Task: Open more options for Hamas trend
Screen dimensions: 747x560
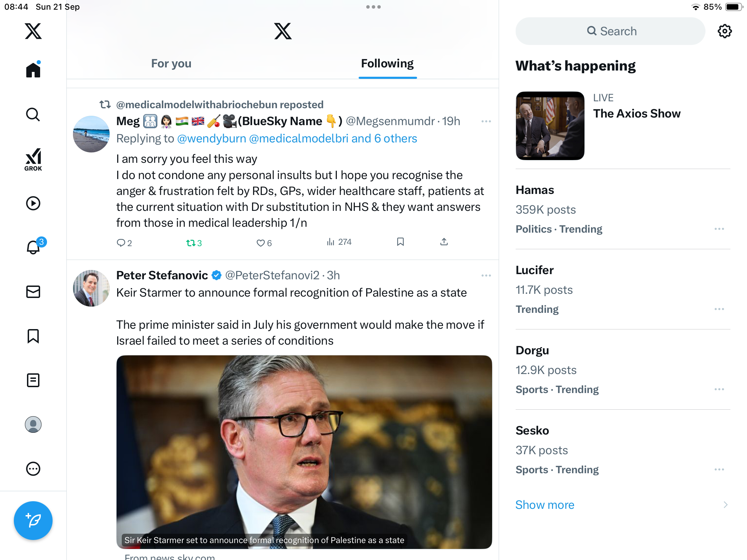Action: coord(719,229)
